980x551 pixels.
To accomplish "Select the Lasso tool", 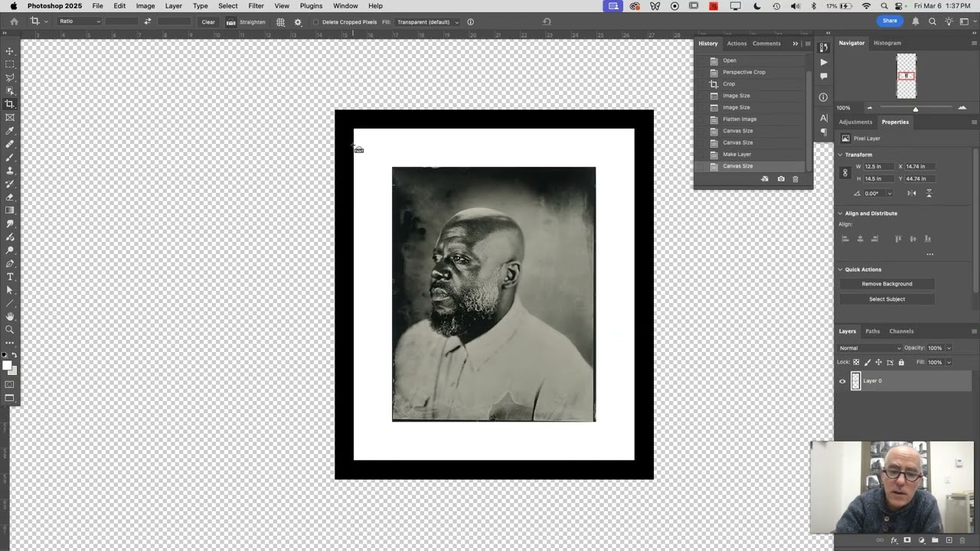I will coord(10,77).
